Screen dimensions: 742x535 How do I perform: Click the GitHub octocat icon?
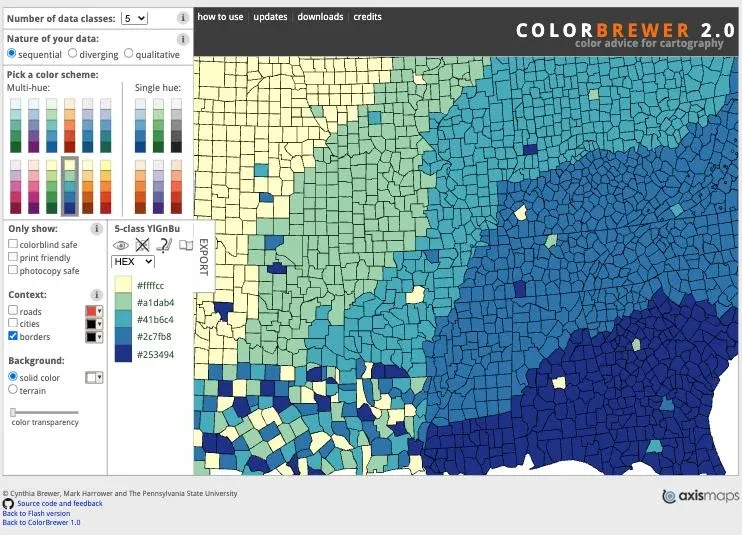click(x=8, y=504)
